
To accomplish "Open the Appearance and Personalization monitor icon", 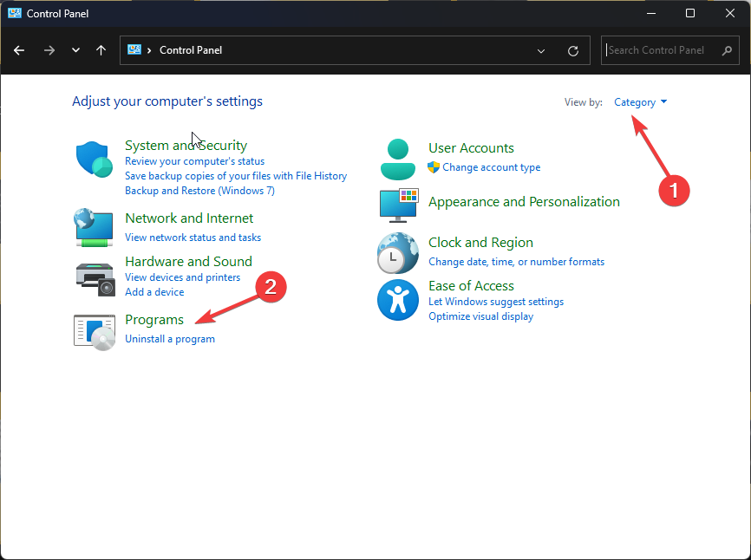I will (x=398, y=204).
